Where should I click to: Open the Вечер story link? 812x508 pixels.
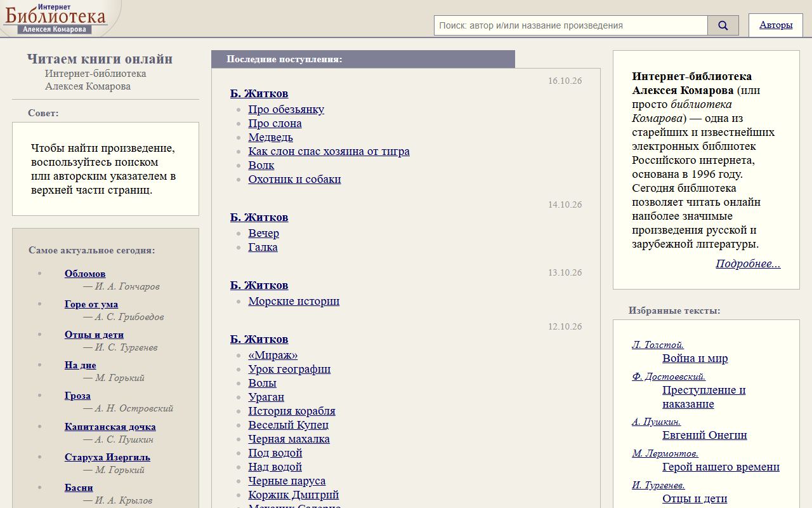point(263,233)
